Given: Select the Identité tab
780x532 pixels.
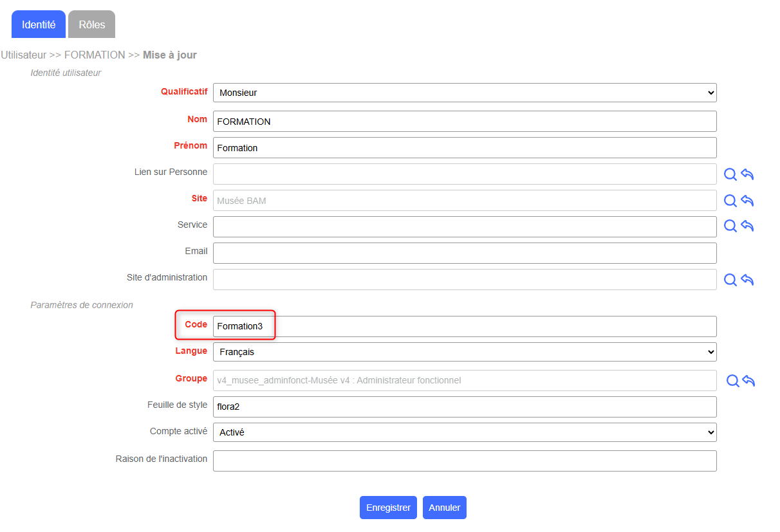Looking at the screenshot, I should click(39, 24).
